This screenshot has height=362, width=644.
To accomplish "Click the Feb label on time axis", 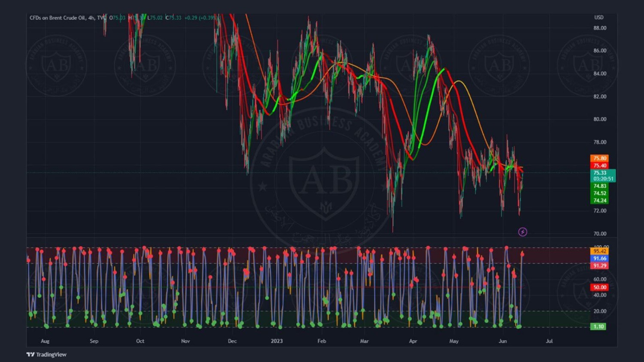I will (x=322, y=341).
